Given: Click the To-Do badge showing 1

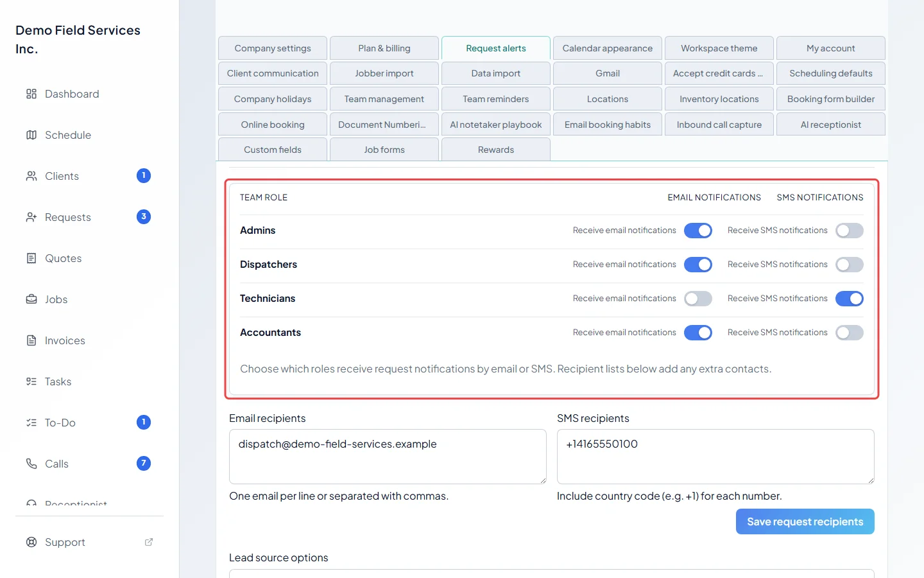Looking at the screenshot, I should [x=144, y=422].
